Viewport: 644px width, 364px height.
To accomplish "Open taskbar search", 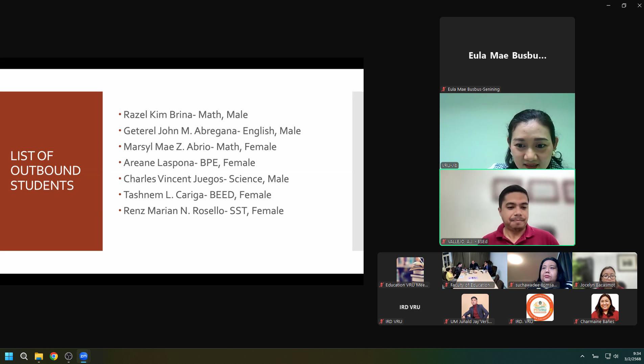I will point(24,356).
